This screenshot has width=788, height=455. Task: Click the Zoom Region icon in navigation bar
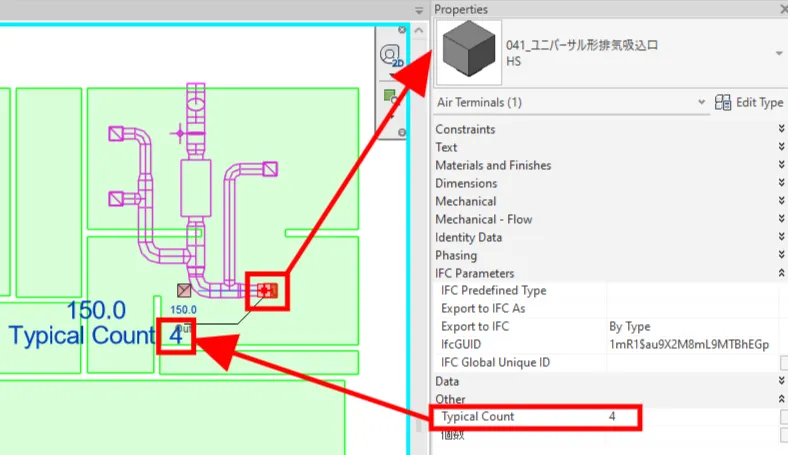[x=392, y=97]
